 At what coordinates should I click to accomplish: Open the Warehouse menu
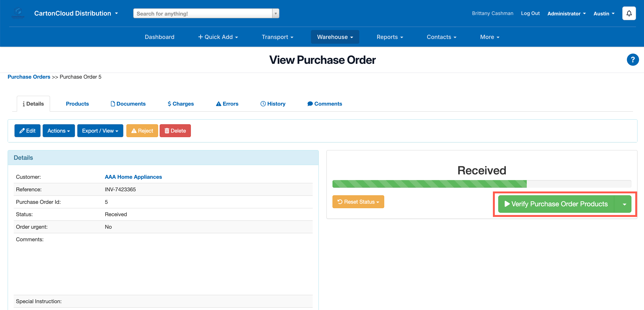tap(335, 37)
